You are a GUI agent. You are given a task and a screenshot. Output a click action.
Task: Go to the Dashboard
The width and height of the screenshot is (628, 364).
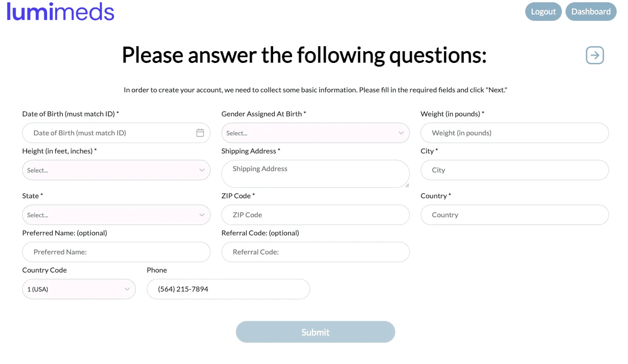[591, 12]
